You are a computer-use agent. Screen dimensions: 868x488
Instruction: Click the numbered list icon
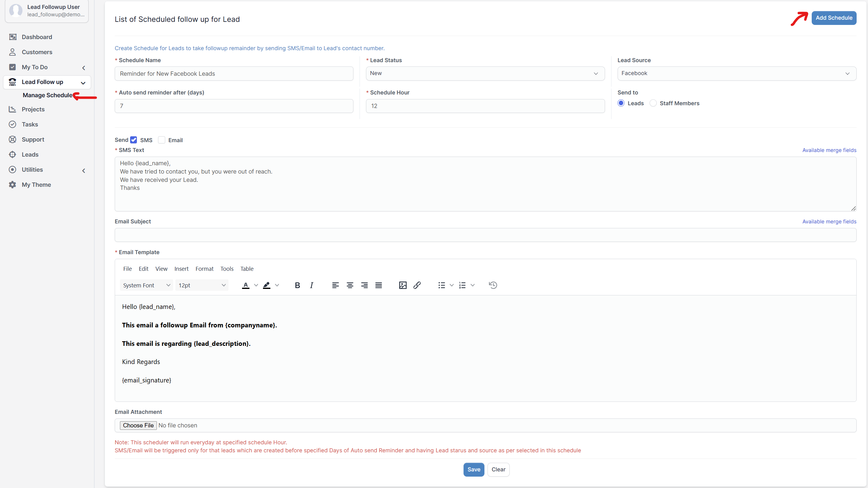[462, 285]
